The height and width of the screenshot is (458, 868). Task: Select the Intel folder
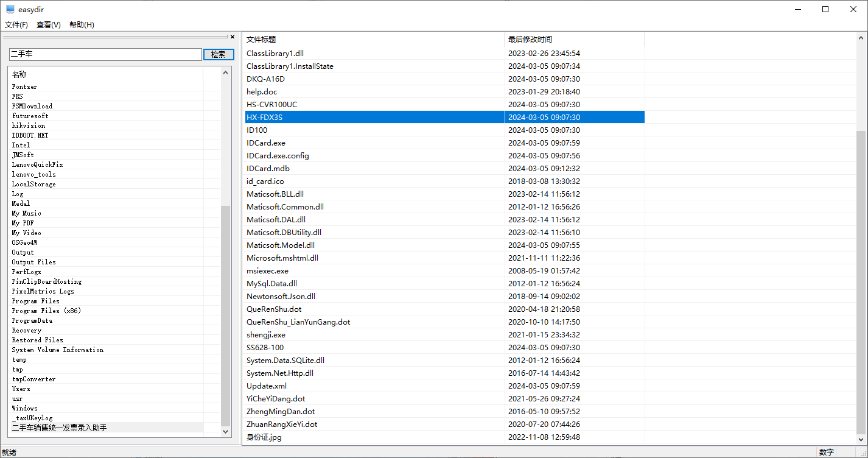click(21, 145)
